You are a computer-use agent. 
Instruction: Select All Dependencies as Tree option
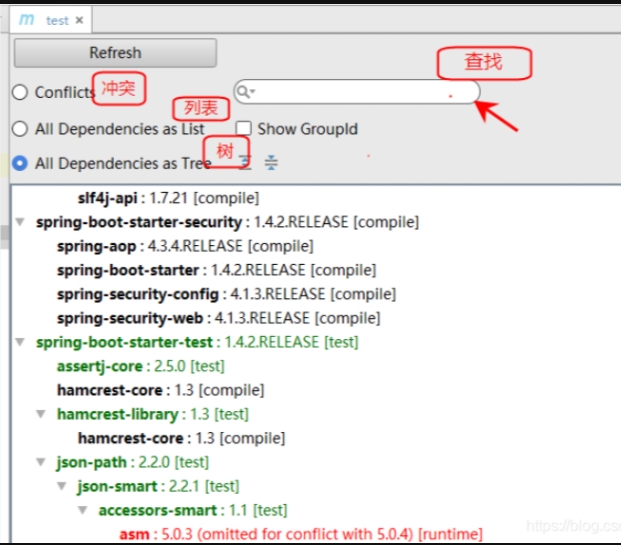(20, 163)
